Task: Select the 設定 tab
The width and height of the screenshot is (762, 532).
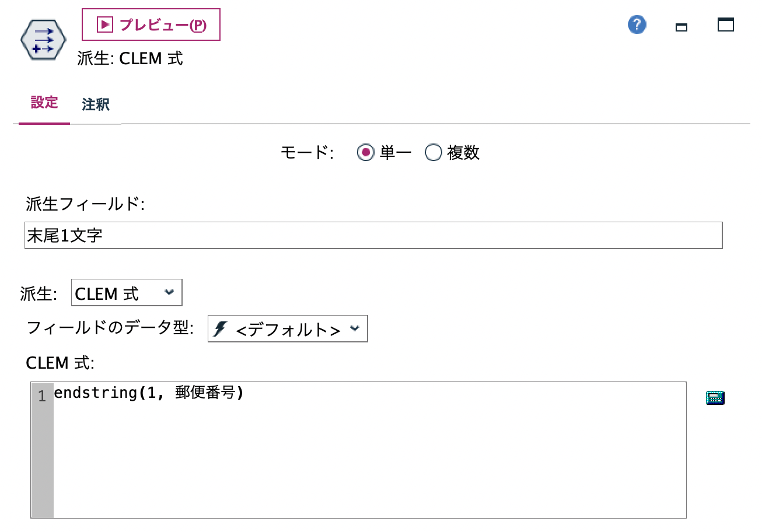Action: (44, 103)
